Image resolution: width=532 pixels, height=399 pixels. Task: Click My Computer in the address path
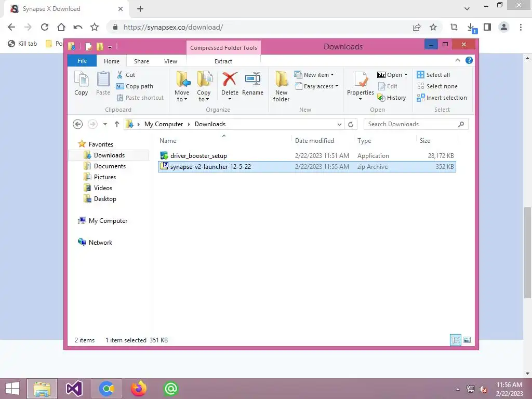point(164,124)
